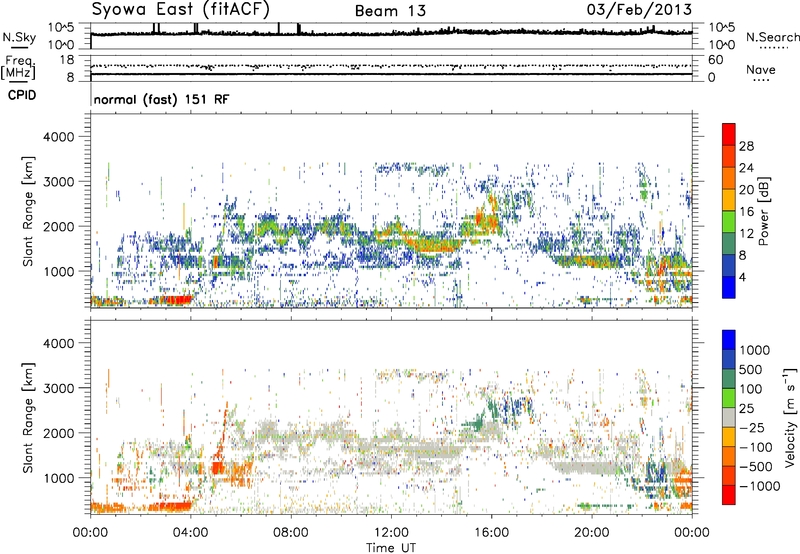Click the "100" value on the velocity colorbar

751,389
